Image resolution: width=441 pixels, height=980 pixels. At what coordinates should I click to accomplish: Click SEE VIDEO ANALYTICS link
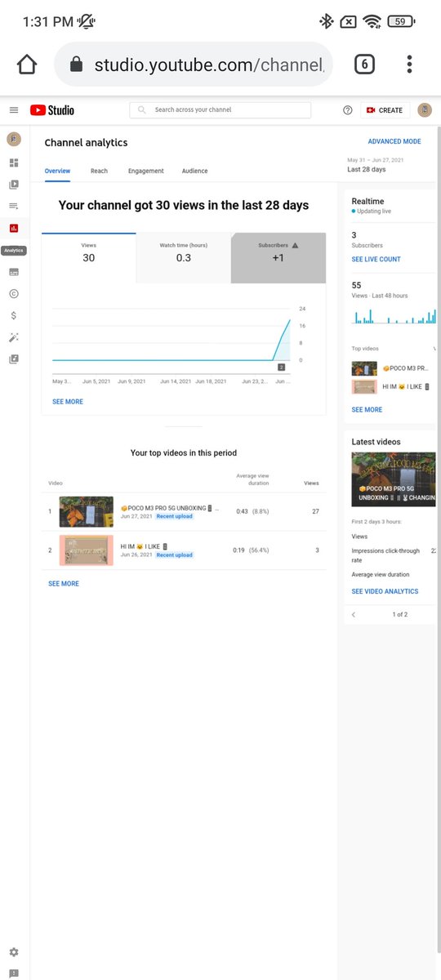pos(385,591)
